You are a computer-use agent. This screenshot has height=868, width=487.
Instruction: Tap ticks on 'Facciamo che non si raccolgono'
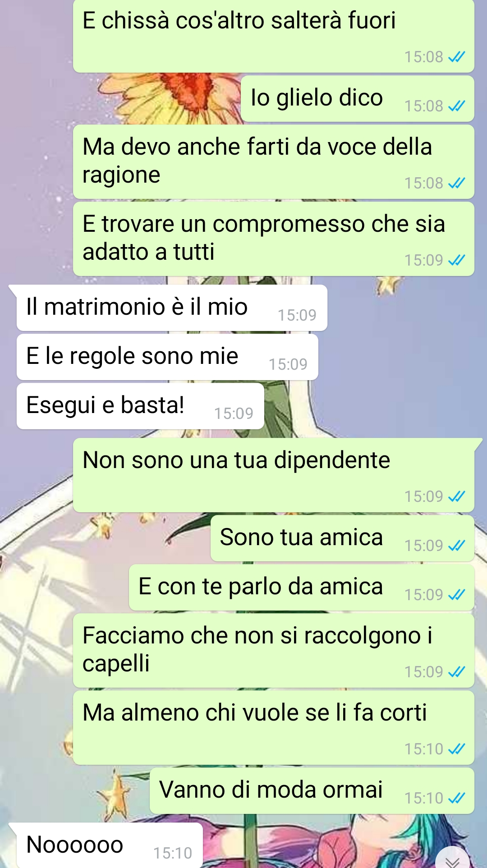click(457, 672)
